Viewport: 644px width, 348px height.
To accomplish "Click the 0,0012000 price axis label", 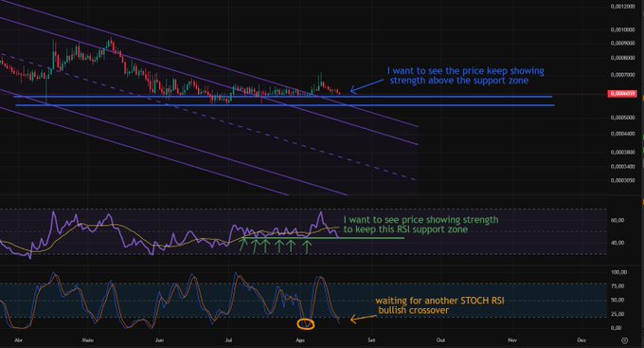I will (x=622, y=7).
